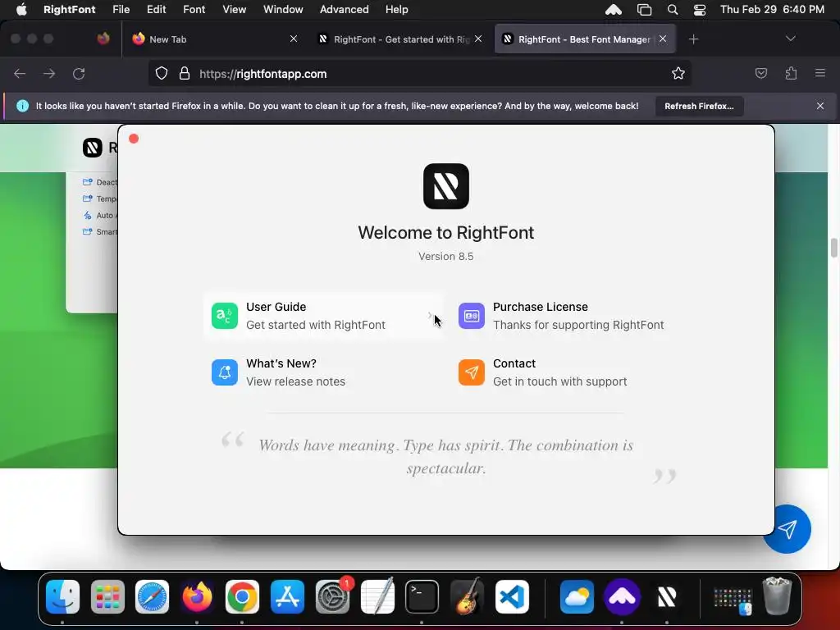The image size is (840, 630).
Task: Close the New Tab tab
Action: click(294, 39)
